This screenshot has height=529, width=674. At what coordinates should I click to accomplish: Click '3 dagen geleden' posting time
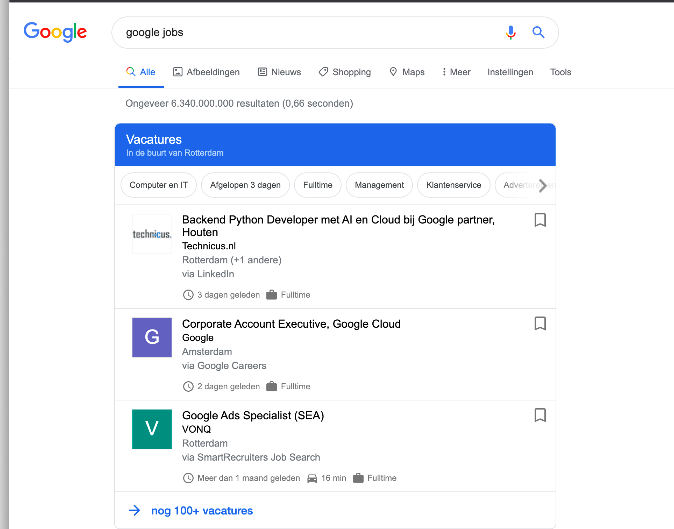click(229, 295)
